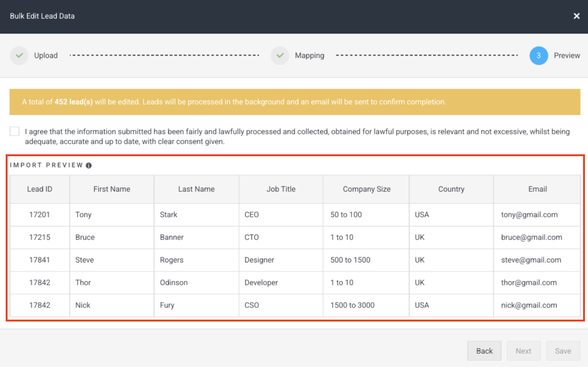Select the Developer job title cell

click(x=281, y=282)
